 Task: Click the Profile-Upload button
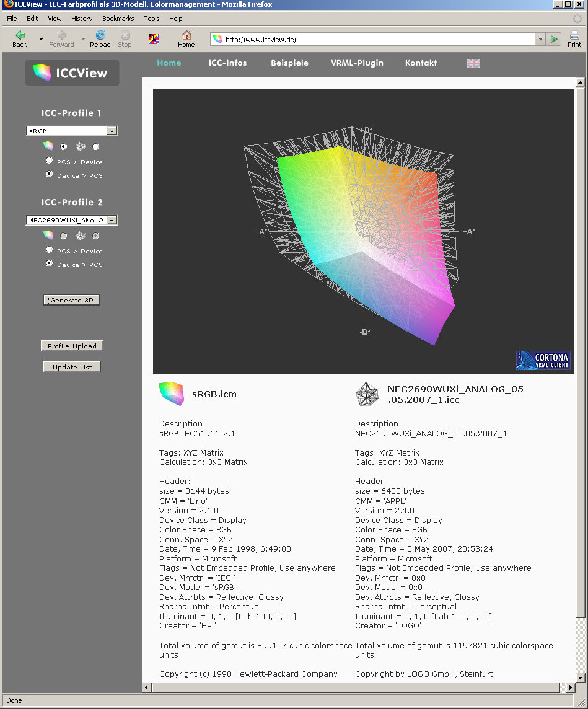[x=72, y=346]
